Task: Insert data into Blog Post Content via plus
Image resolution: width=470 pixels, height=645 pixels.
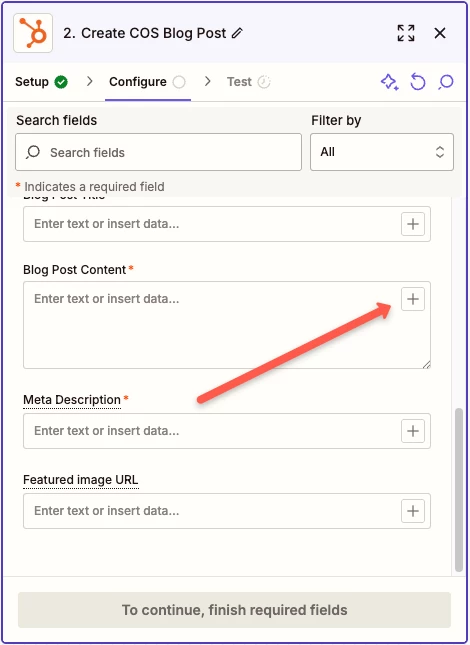Action: 413,299
